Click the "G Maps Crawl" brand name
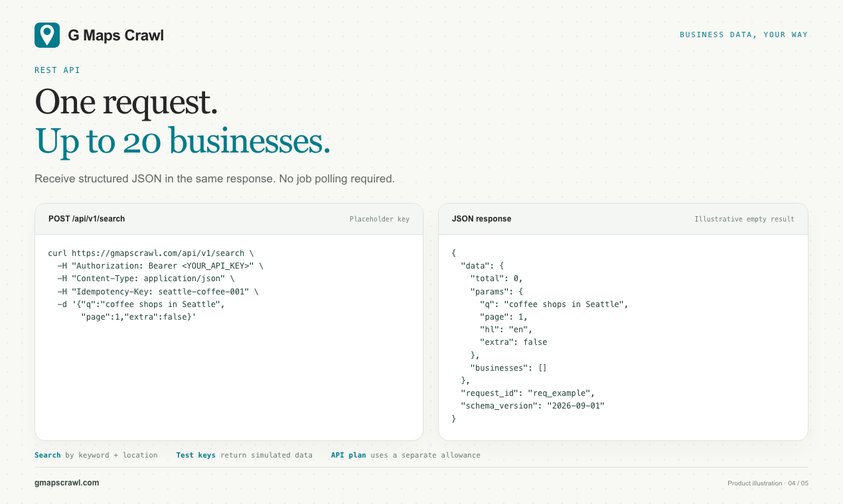843x504 pixels. click(116, 36)
